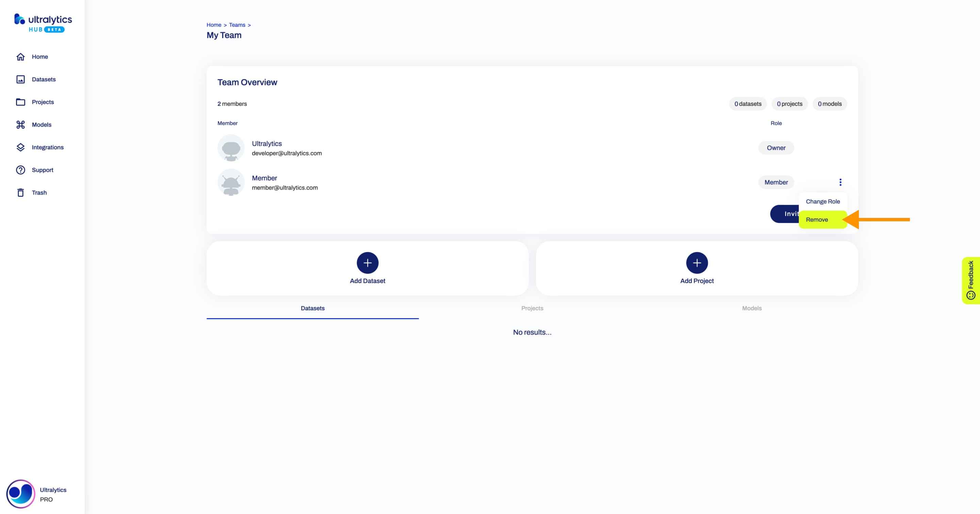
Task: Click the Ultralytics PRO profile avatar
Action: (19, 494)
